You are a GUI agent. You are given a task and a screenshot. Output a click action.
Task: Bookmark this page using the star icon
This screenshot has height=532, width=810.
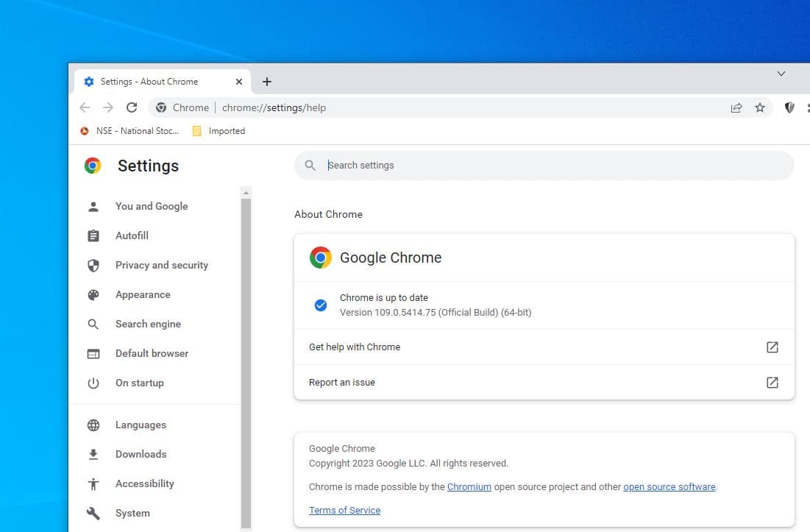(760, 107)
